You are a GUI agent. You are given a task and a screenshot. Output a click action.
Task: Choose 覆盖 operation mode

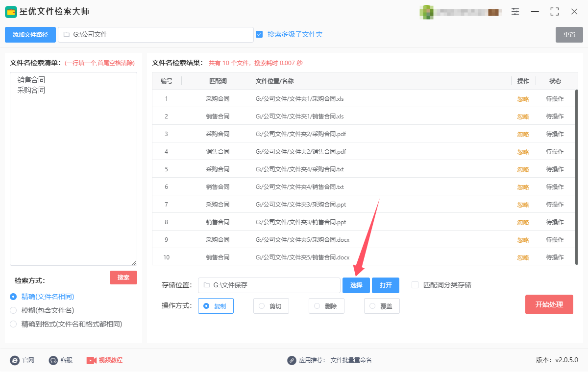coord(382,306)
